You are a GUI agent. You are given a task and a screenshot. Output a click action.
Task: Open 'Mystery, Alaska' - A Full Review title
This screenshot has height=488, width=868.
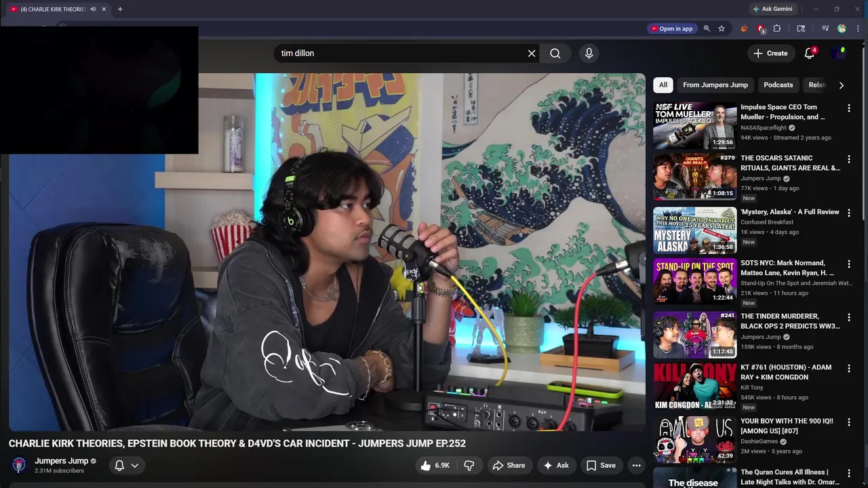click(789, 212)
